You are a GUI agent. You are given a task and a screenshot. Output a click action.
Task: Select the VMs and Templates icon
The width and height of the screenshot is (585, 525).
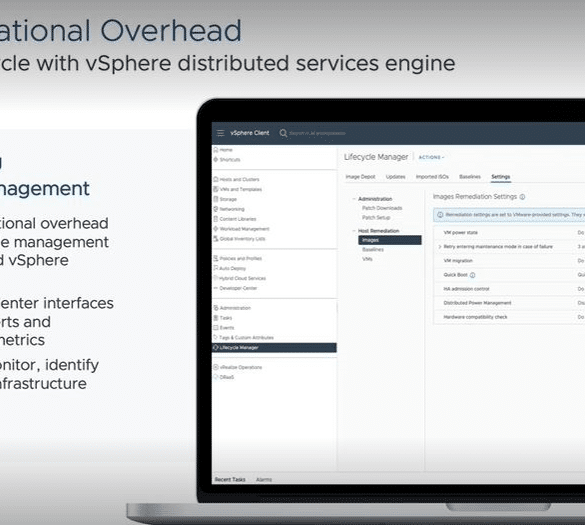pyautogui.click(x=216, y=189)
